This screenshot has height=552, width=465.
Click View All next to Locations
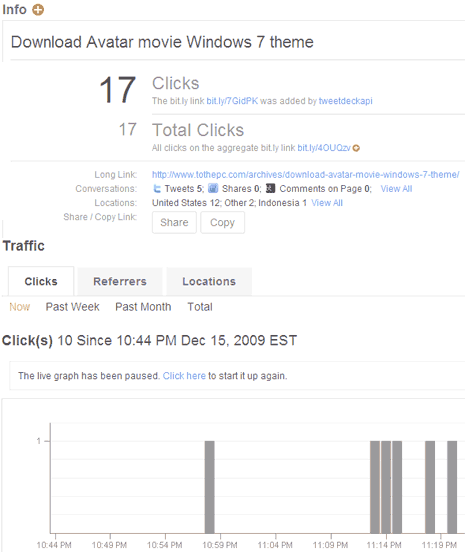coord(327,203)
